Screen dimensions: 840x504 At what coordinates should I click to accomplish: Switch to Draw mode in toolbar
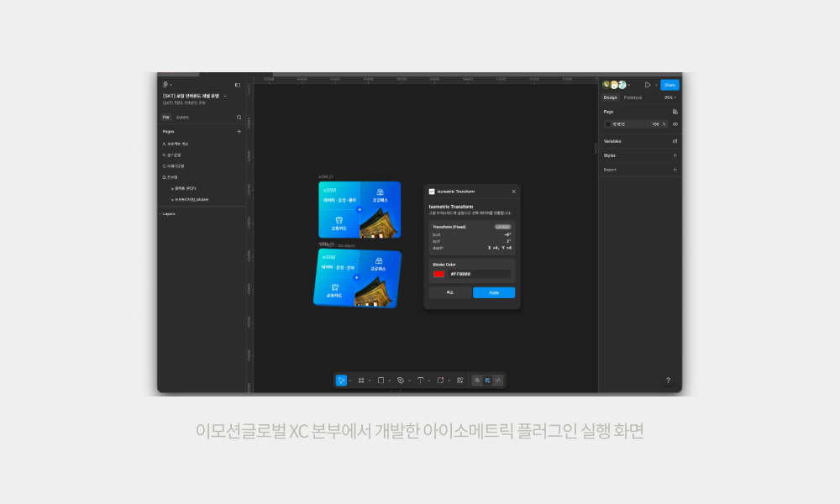(x=477, y=381)
